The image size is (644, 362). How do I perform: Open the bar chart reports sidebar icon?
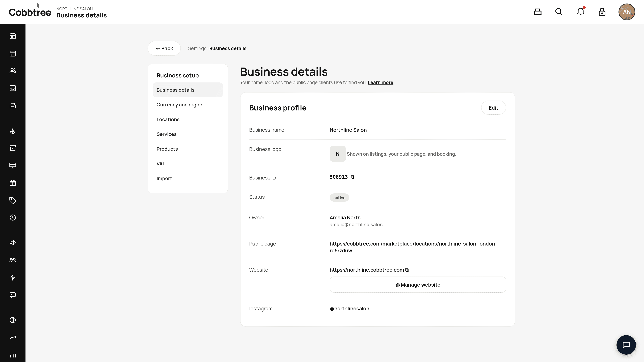coord(13,355)
